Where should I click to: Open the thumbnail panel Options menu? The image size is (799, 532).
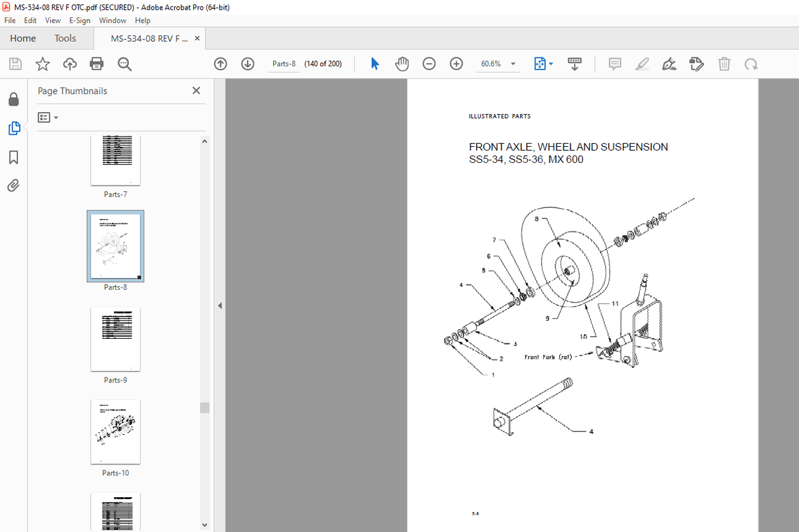pyautogui.click(x=46, y=117)
